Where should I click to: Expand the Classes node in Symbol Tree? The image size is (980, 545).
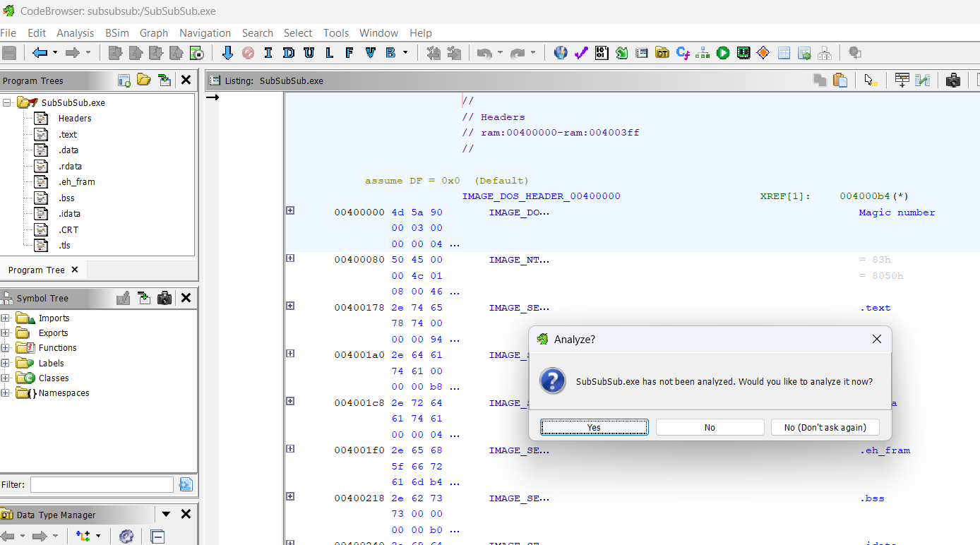[x=5, y=378]
